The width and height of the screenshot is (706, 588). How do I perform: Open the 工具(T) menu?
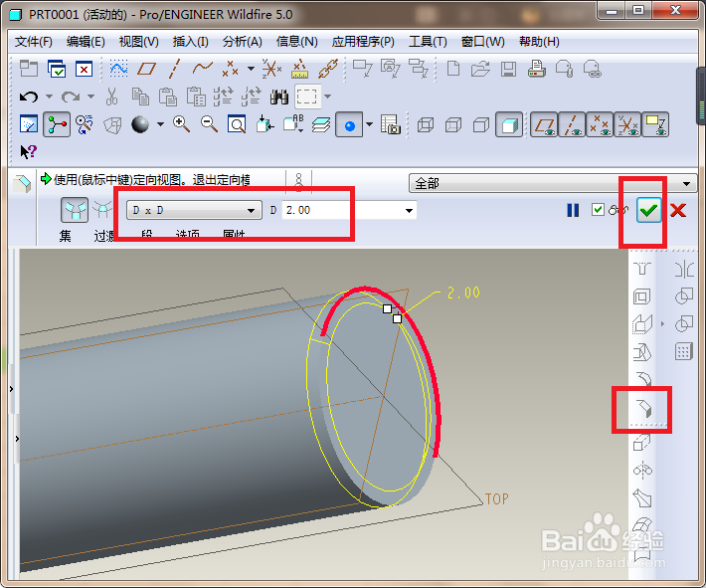[428, 42]
